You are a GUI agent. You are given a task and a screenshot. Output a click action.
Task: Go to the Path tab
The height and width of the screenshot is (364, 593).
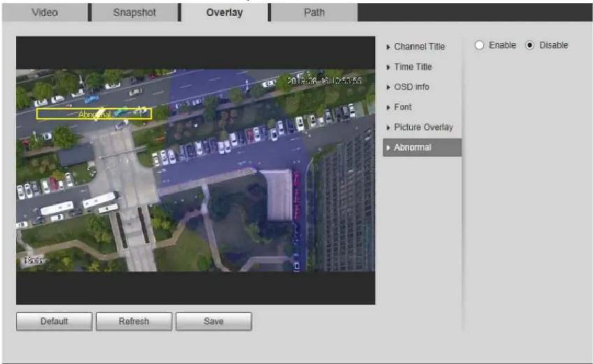click(314, 13)
